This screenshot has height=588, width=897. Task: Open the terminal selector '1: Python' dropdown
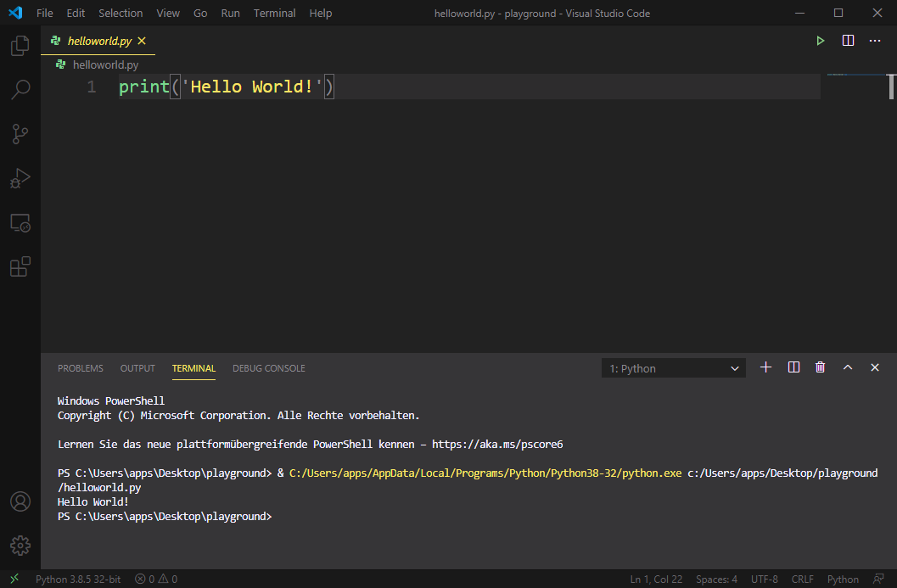[x=673, y=368]
